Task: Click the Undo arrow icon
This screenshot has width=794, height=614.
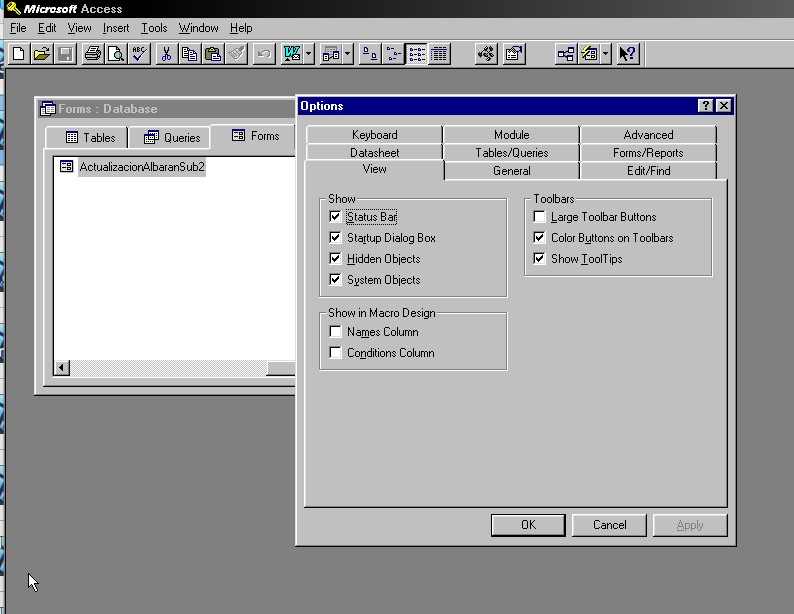Action: pyautogui.click(x=264, y=54)
